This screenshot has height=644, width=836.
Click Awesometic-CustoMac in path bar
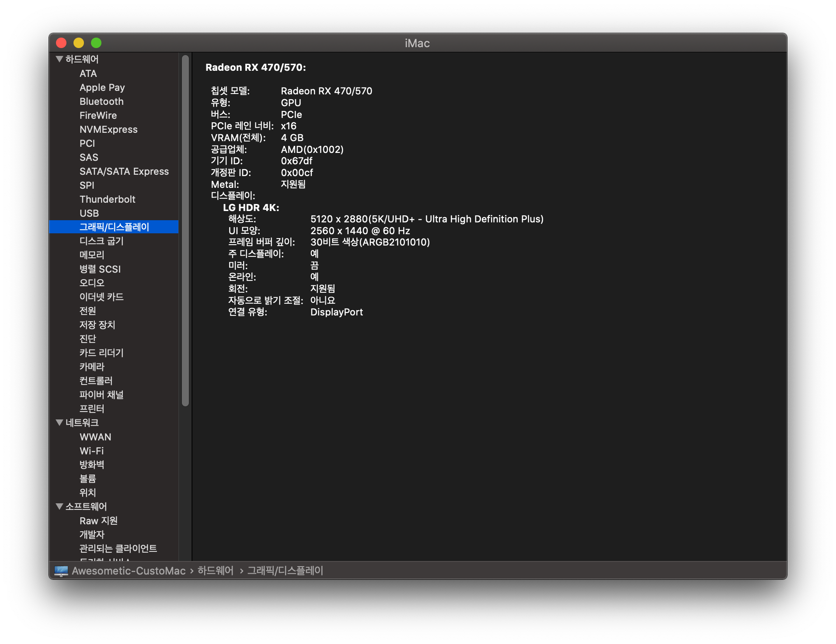click(x=129, y=571)
